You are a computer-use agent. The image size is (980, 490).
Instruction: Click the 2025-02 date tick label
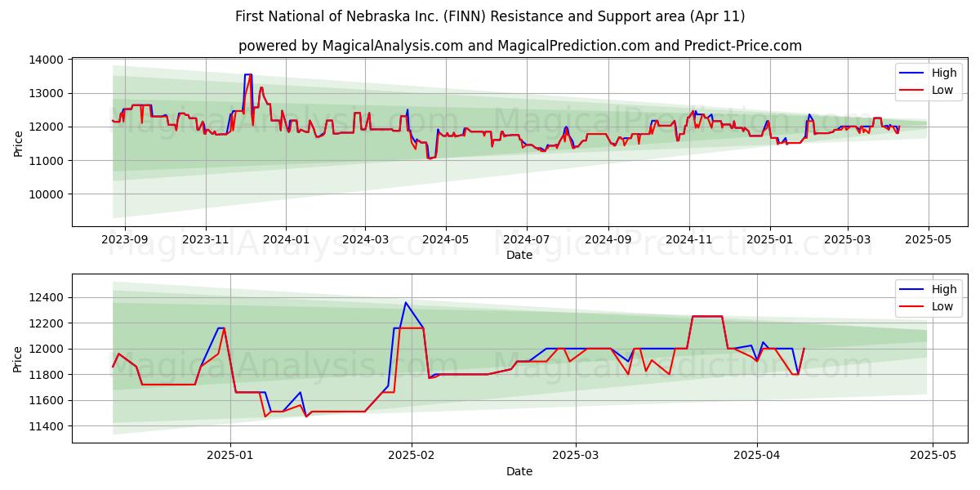point(412,456)
